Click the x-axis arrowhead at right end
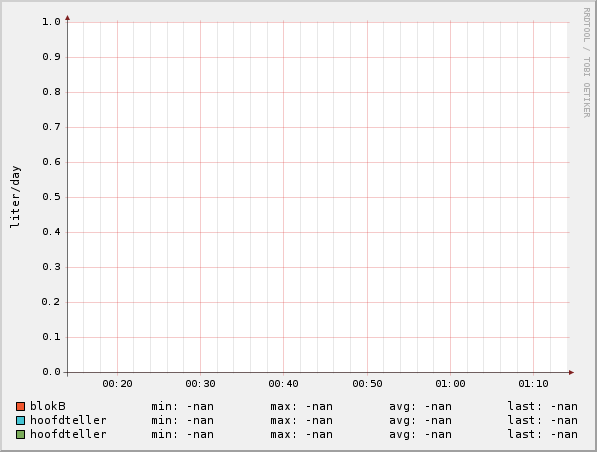This screenshot has height=452, width=597. 571,372
